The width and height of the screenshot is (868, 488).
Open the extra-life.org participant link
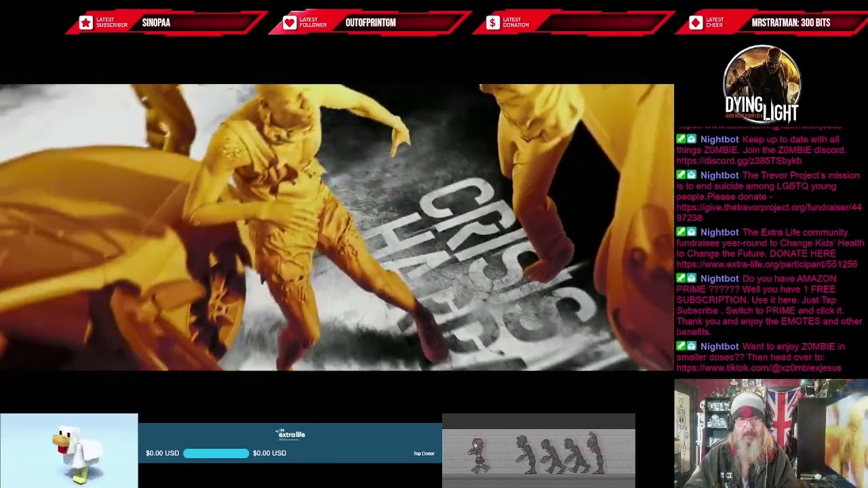(x=767, y=264)
